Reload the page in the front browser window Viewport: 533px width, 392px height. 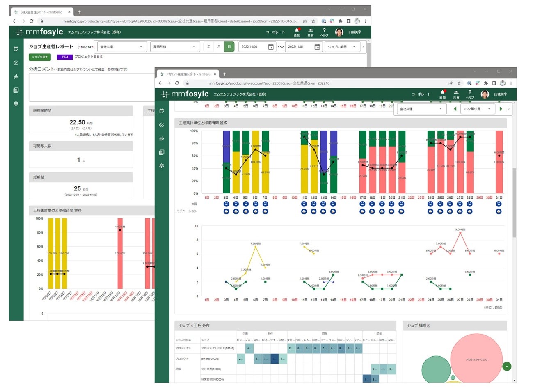(x=177, y=83)
